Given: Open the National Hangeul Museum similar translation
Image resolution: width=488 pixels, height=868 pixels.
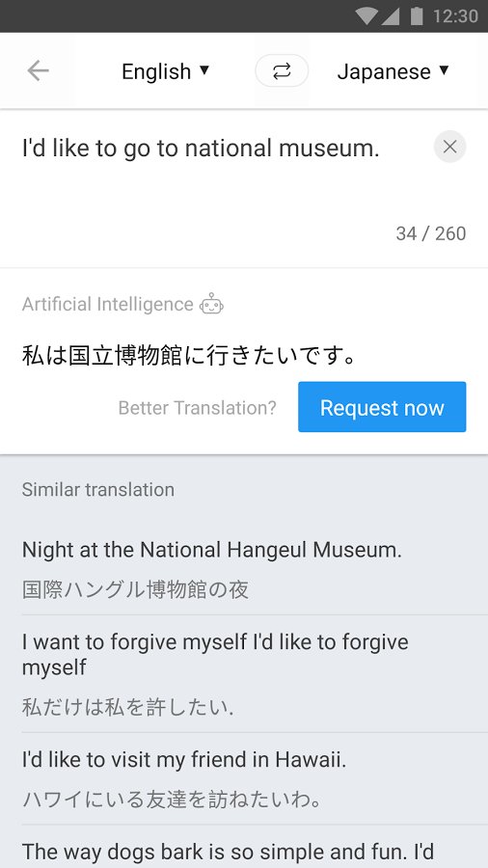Looking at the screenshot, I should click(244, 568).
